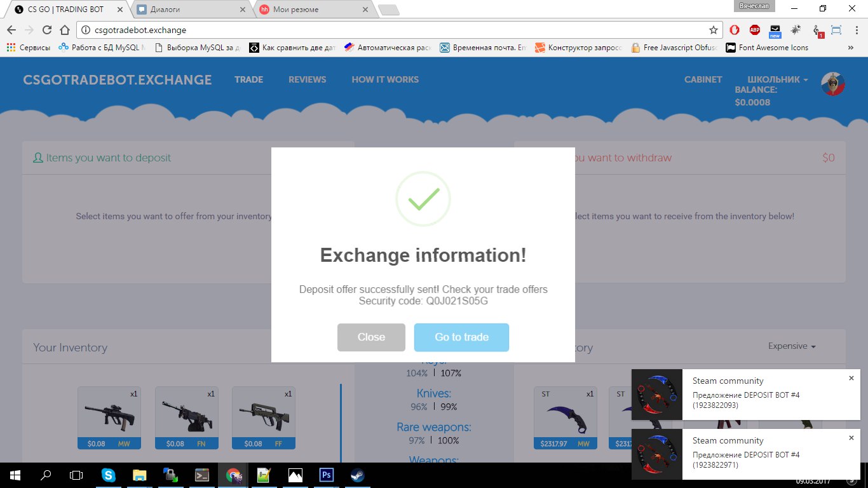Click the CSGOTRADEBOT.EXCHANGE site logo
The width and height of the screenshot is (868, 488).
pyautogui.click(x=118, y=79)
